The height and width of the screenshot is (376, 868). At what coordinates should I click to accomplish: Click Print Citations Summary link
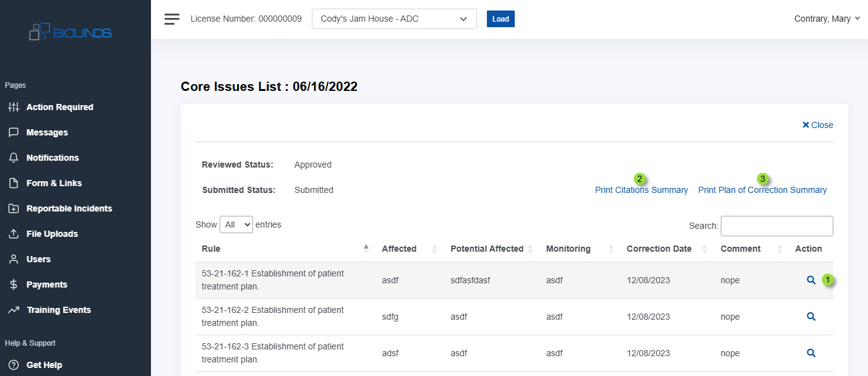641,190
